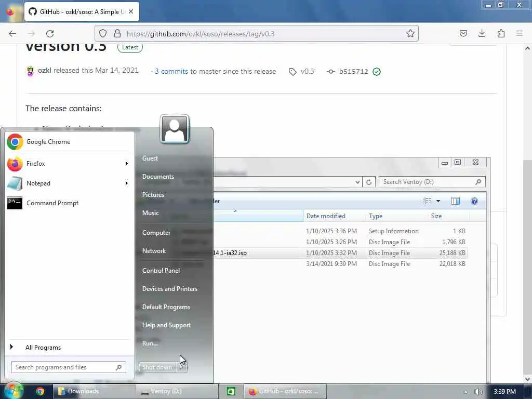This screenshot has height=399, width=532.
Task: Sort by Size column header
Action: tap(448, 216)
